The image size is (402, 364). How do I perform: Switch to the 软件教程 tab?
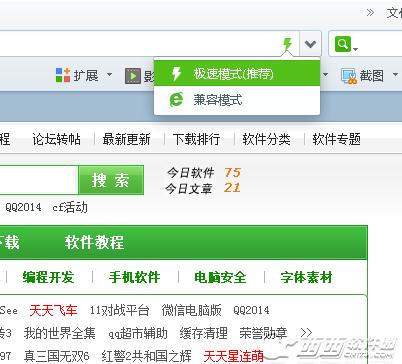(94, 242)
